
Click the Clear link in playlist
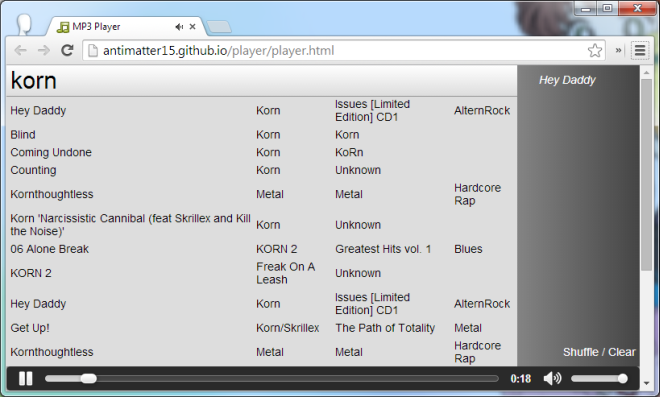point(622,352)
